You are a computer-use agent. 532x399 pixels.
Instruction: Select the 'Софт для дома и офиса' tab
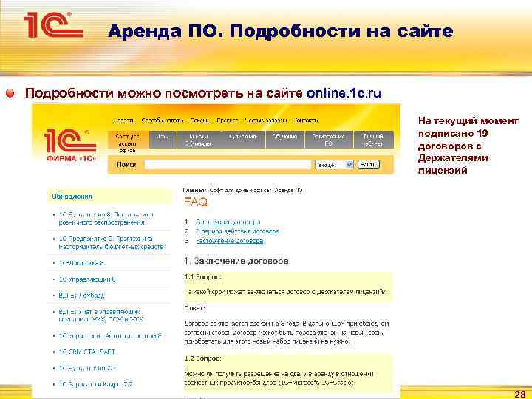click(x=128, y=143)
